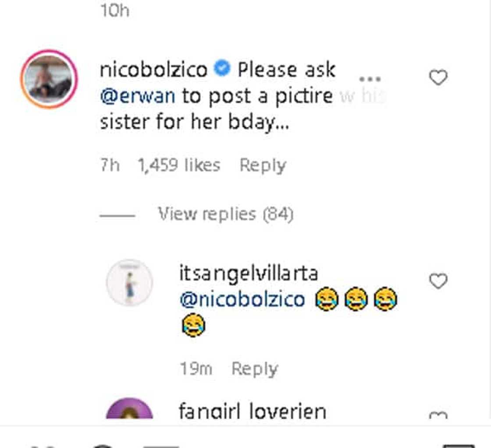The width and height of the screenshot is (491, 448).
Task: Open the three-dot options on nicobolzico's comment
Action: [369, 79]
